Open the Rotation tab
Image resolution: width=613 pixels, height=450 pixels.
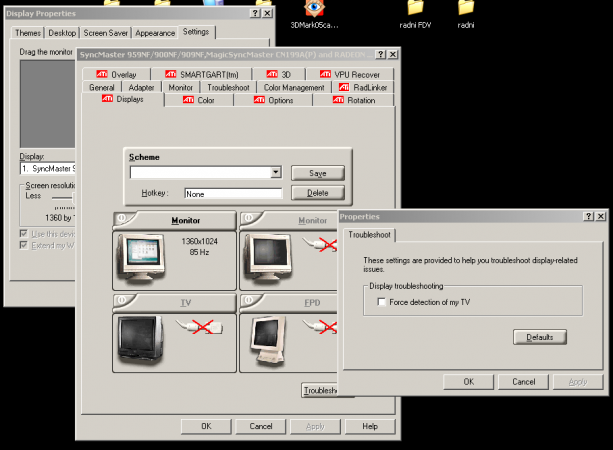pyautogui.click(x=354, y=100)
